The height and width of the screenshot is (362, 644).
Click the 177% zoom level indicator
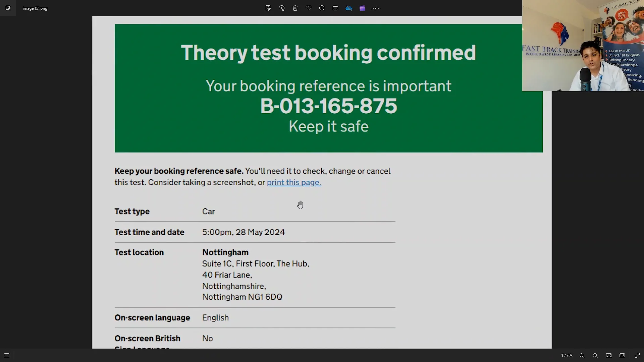[567, 355]
